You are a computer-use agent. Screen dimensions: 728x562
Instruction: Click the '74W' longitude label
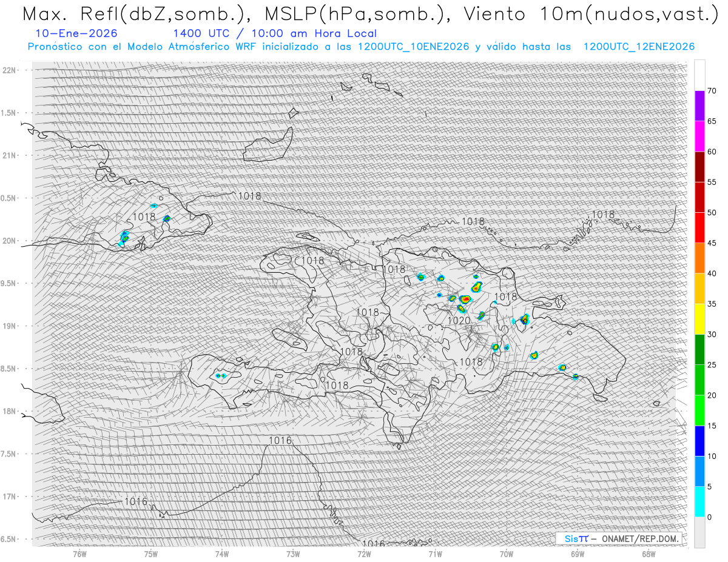pos(222,554)
